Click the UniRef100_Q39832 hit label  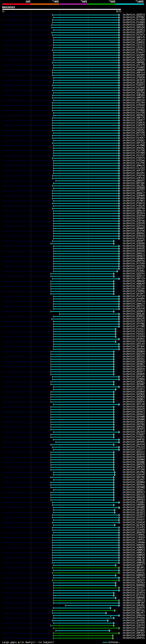134,42
